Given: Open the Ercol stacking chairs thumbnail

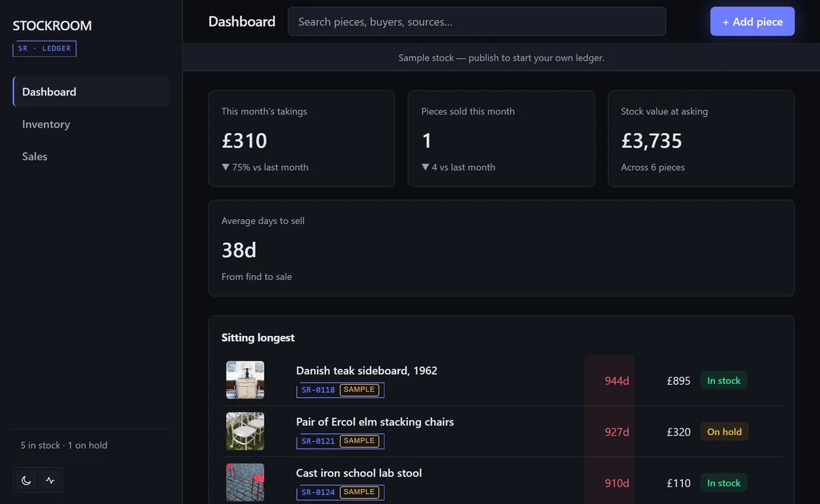Looking at the screenshot, I should [245, 431].
